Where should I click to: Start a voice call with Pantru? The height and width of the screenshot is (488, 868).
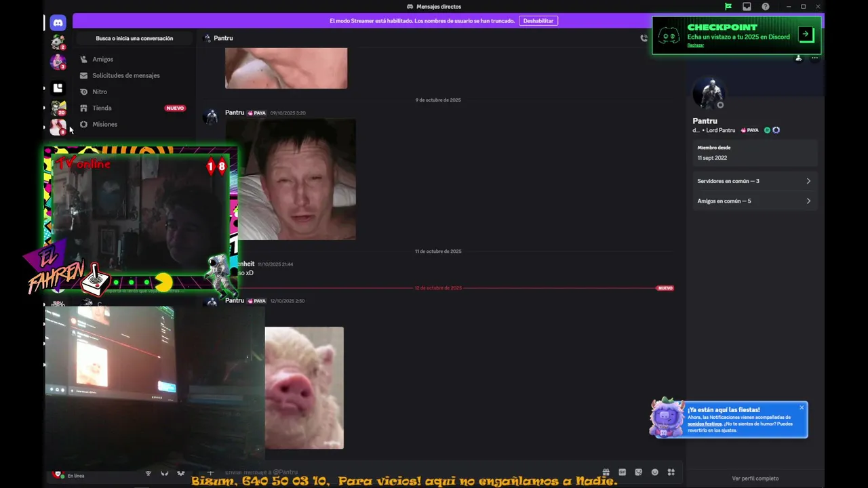pos(644,38)
